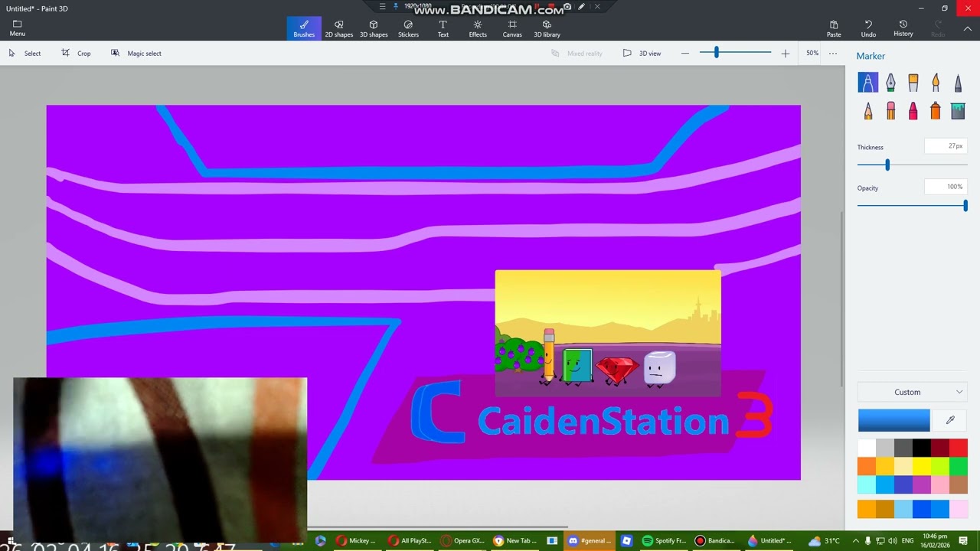Click the Opacity percentage field
The image size is (980, 551).
click(946, 187)
